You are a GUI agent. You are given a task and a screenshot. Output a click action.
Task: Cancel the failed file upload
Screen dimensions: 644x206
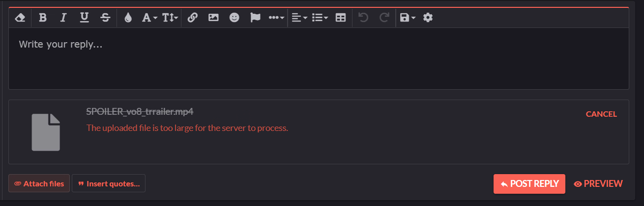point(601,114)
